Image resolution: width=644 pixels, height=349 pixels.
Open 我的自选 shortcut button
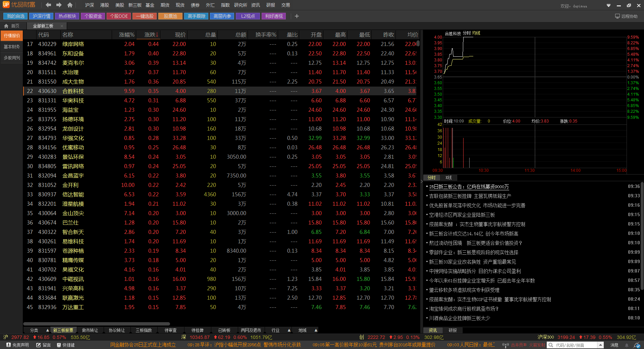16,16
